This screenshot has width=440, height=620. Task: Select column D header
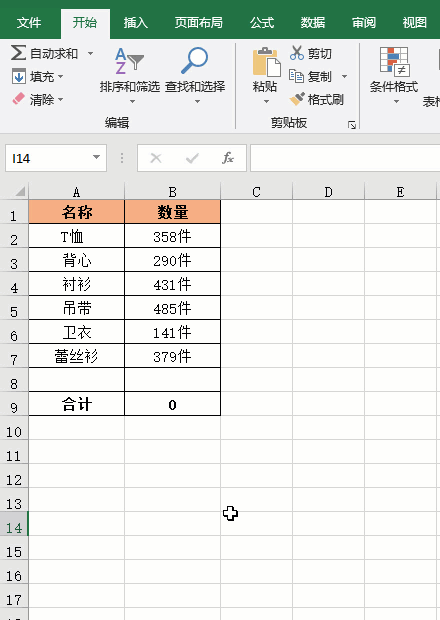(x=328, y=192)
